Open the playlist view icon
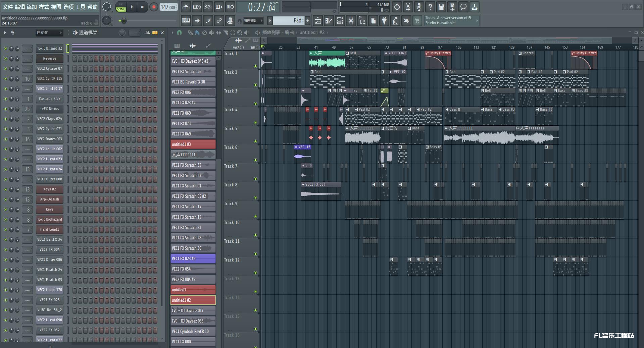The width and height of the screenshot is (644, 348). [317, 21]
